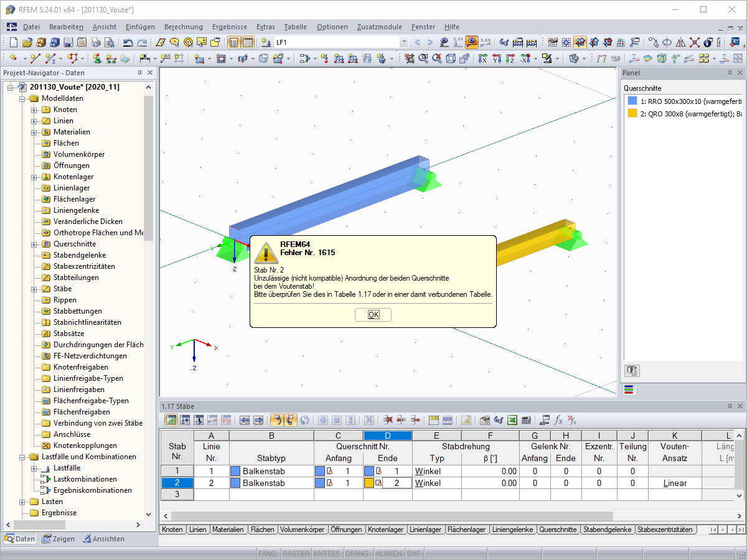Select Lastkombinationen in the navigator tree
Viewport: 747px width, 560px height.
click(85, 479)
